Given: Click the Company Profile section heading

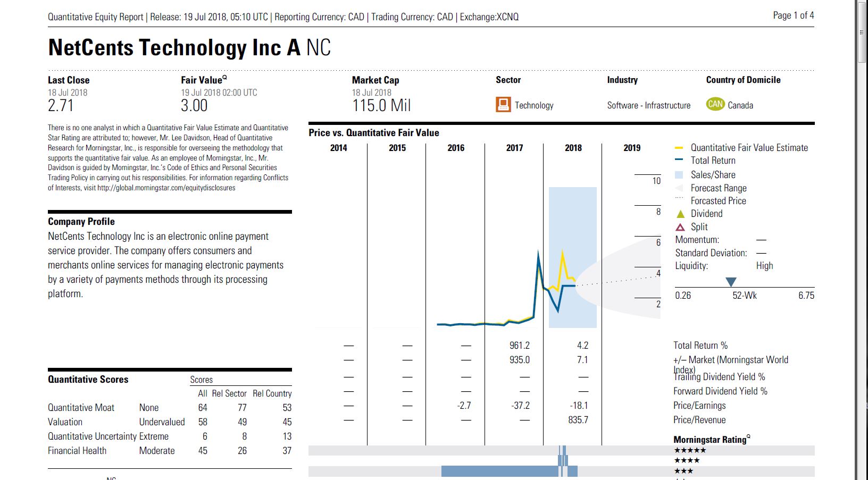Looking at the screenshot, I should coord(81,222).
